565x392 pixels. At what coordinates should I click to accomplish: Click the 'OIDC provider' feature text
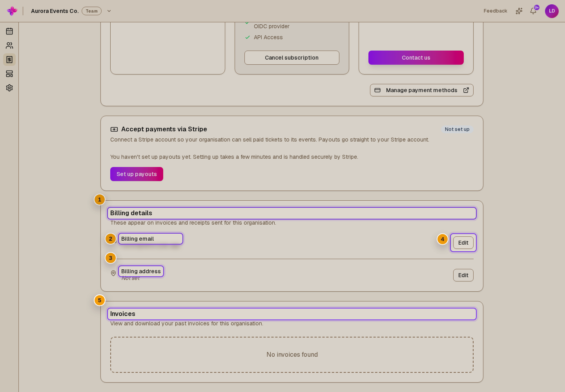click(x=272, y=26)
